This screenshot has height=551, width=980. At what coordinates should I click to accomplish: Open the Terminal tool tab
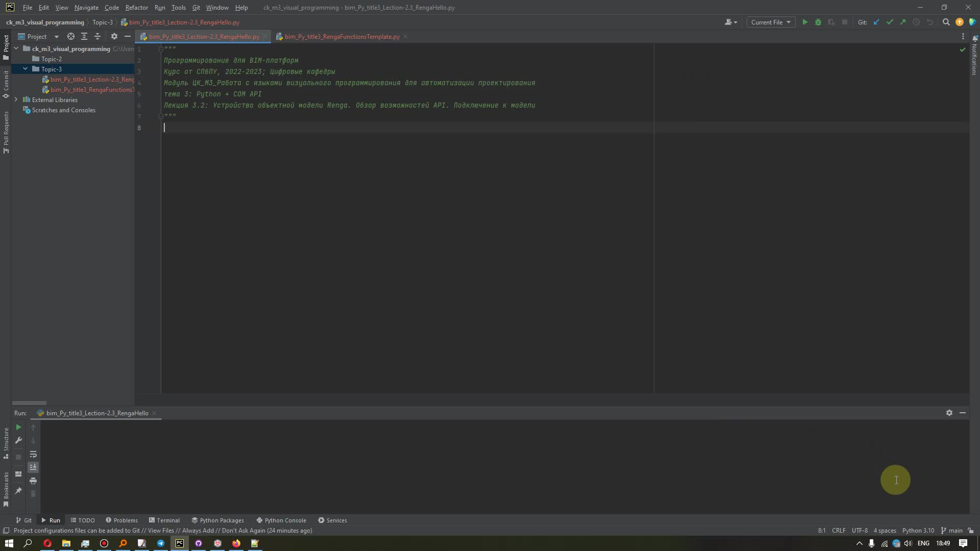pos(164,520)
